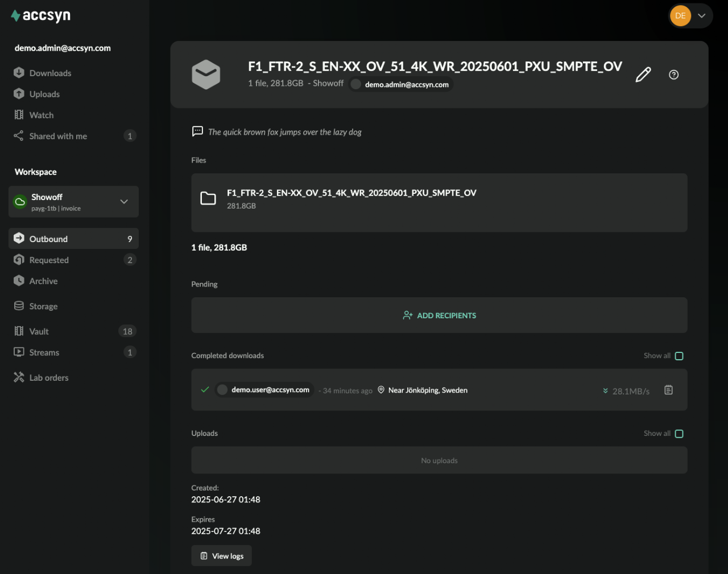The height and width of the screenshot is (574, 728).
Task: Open Shared with me
Action: [58, 136]
